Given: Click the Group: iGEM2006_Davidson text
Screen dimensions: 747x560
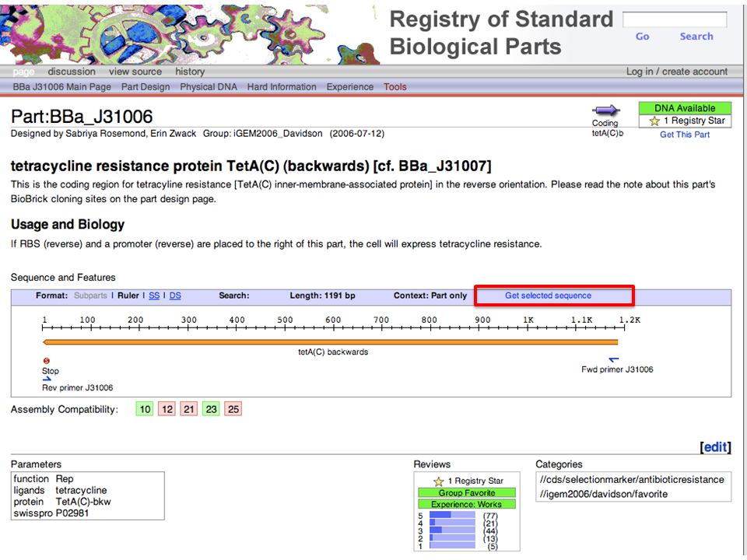Looking at the screenshot, I should click(x=262, y=134).
